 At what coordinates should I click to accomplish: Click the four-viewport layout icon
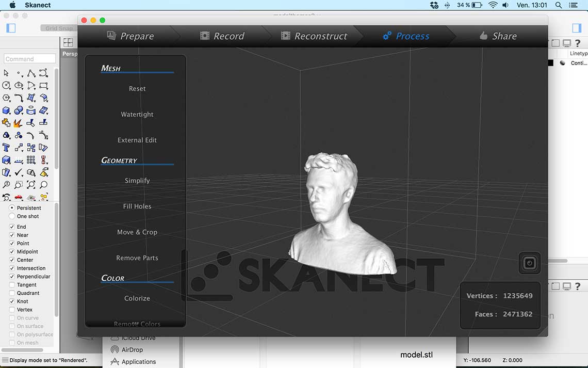pyautogui.click(x=68, y=42)
